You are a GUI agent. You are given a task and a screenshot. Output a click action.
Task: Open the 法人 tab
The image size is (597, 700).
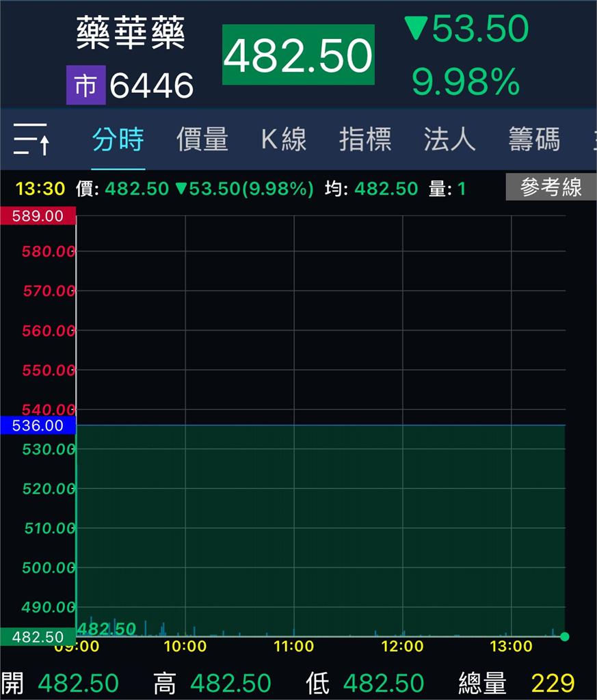click(450, 139)
